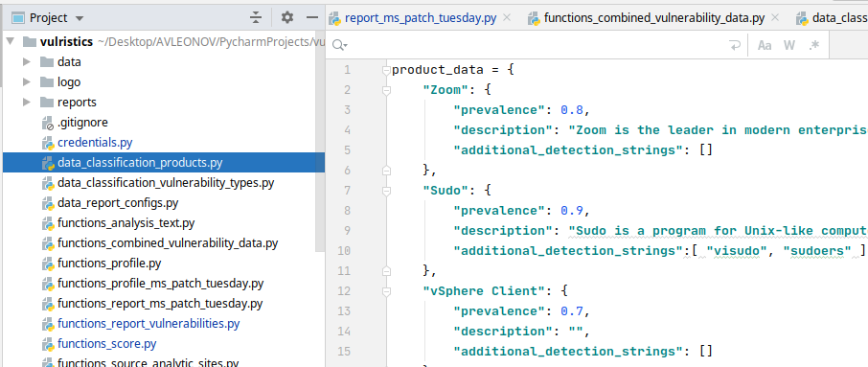Image resolution: width=868 pixels, height=367 pixels.
Task: Collapse all in Project panel
Action: click(255, 17)
